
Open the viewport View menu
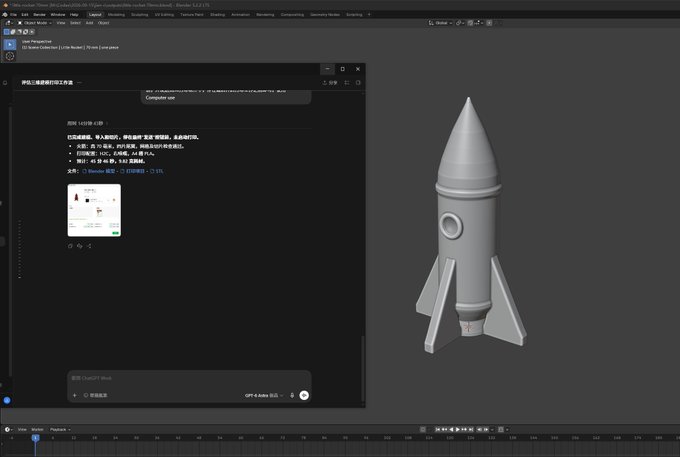61,23
